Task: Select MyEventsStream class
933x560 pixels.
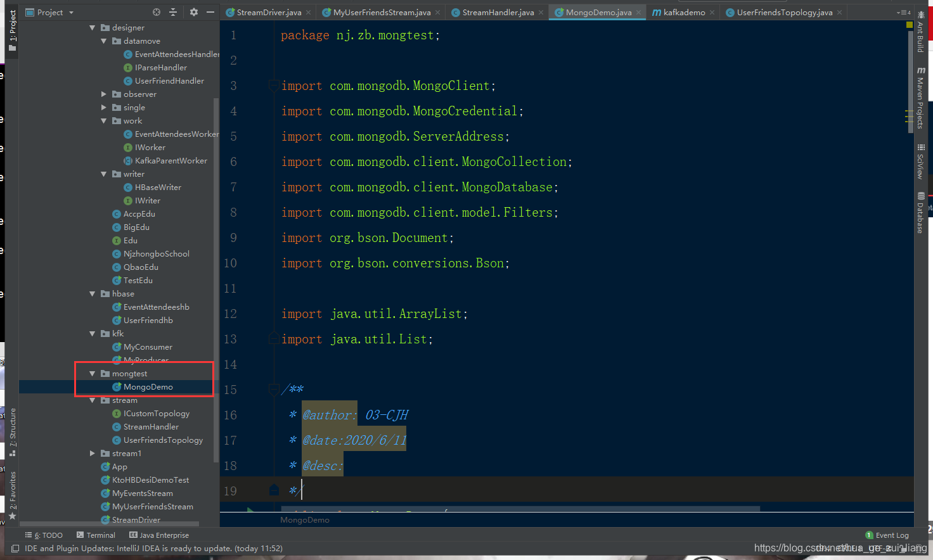Action: (x=137, y=493)
